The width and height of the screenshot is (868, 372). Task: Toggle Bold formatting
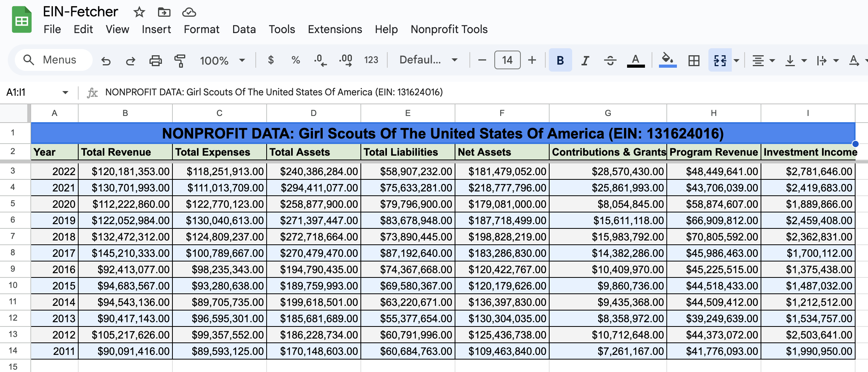pyautogui.click(x=560, y=60)
